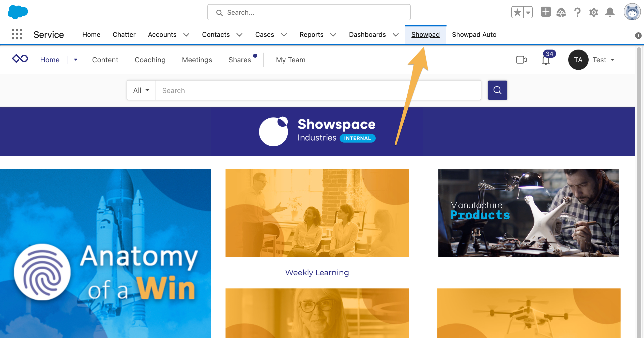Screen dimensions: 644x338
Task: Open the Anatomy of a Win thumbnail
Action: 105,254
